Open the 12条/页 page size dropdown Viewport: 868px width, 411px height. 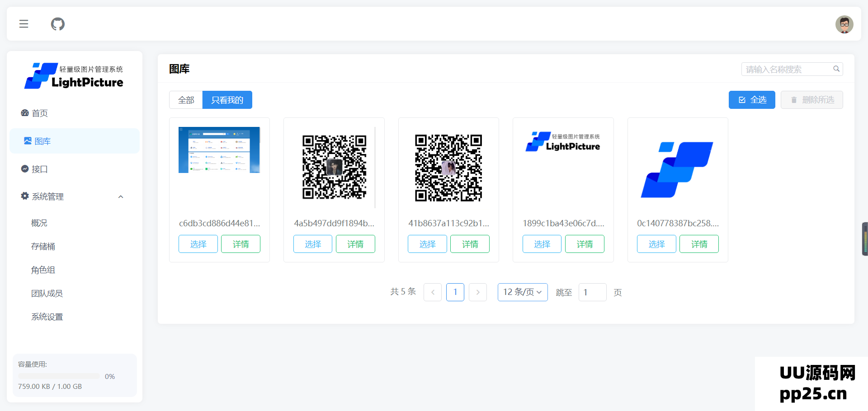(522, 292)
